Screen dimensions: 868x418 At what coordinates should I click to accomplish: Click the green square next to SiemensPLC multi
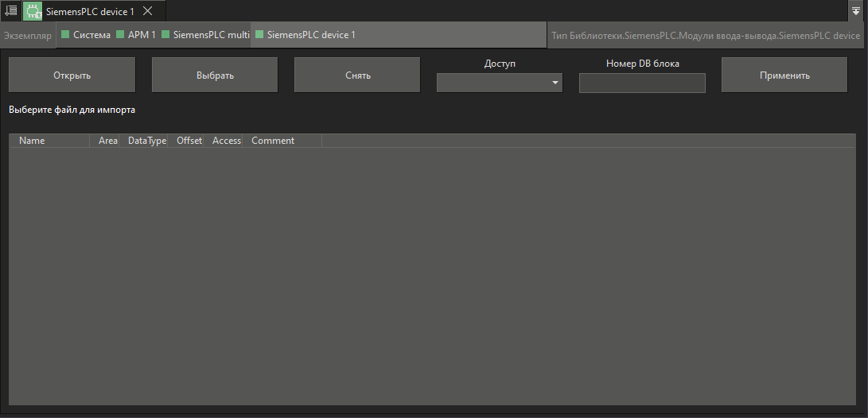(x=165, y=35)
